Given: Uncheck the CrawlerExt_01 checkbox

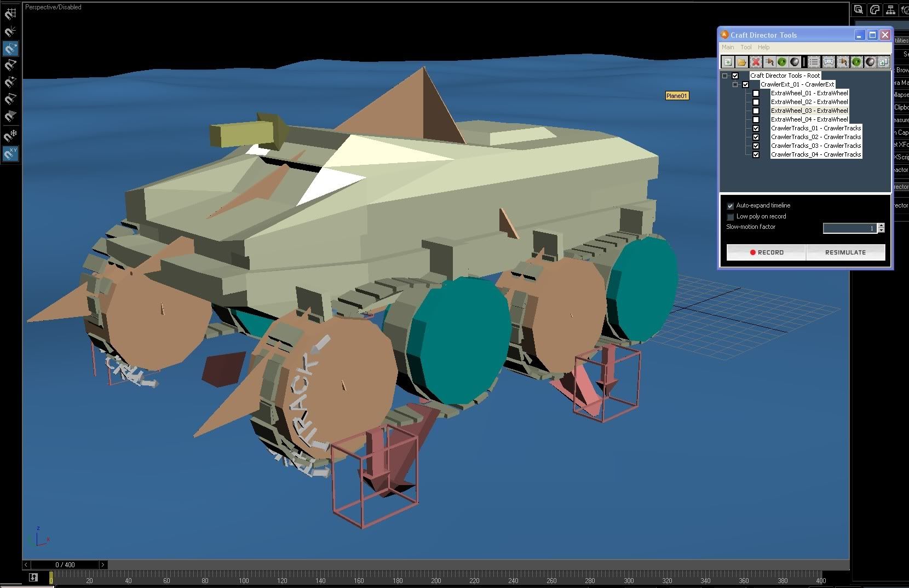Looking at the screenshot, I should click(x=745, y=84).
